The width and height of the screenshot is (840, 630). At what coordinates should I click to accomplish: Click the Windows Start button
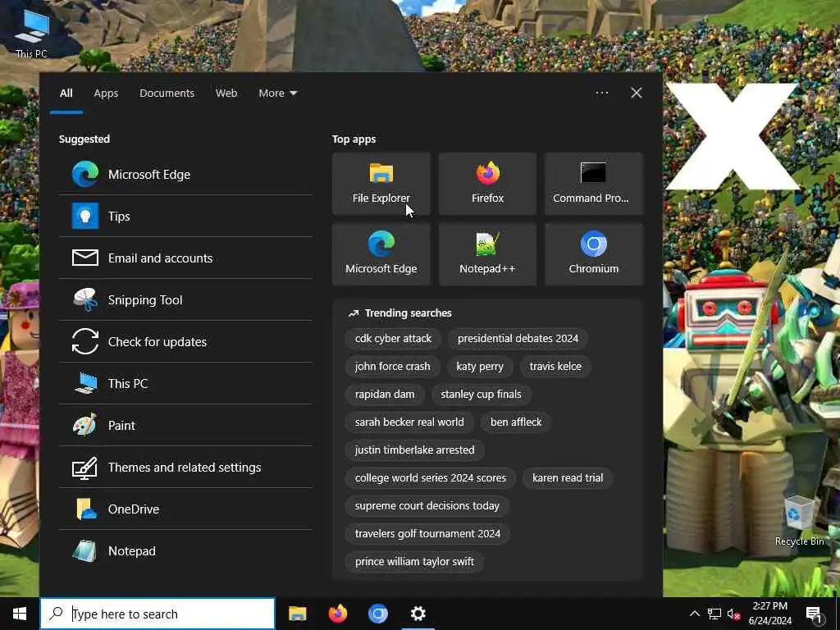[x=20, y=614]
